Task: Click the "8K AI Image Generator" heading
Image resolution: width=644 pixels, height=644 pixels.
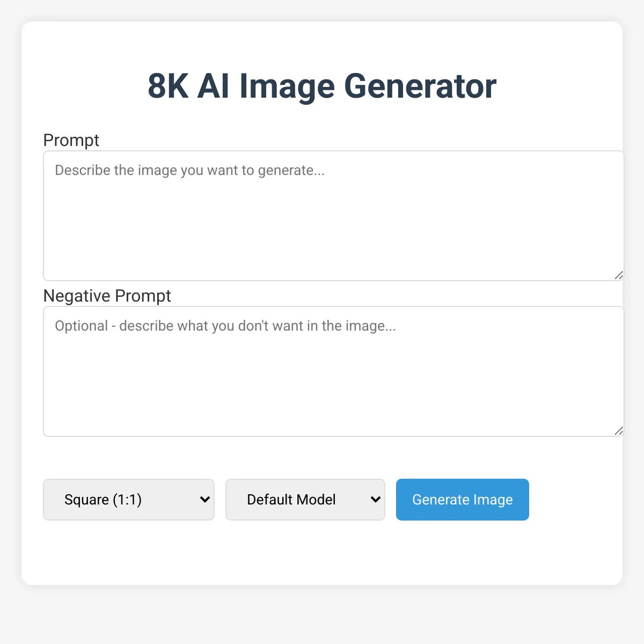Action: [322, 86]
